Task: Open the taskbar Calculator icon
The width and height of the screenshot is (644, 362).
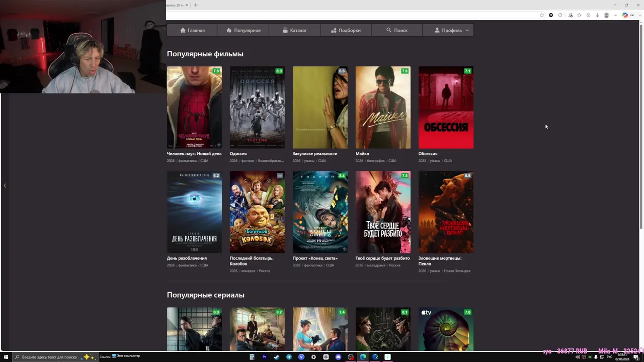Action: pyautogui.click(x=252, y=357)
